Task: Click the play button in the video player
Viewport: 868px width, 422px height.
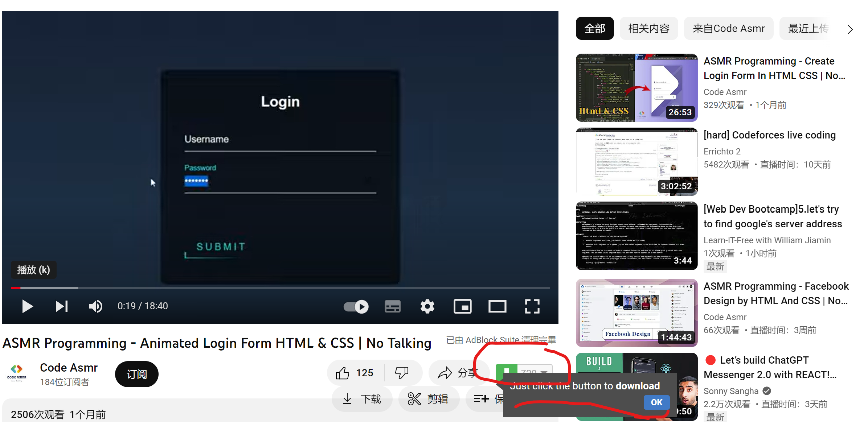Action: click(x=27, y=307)
